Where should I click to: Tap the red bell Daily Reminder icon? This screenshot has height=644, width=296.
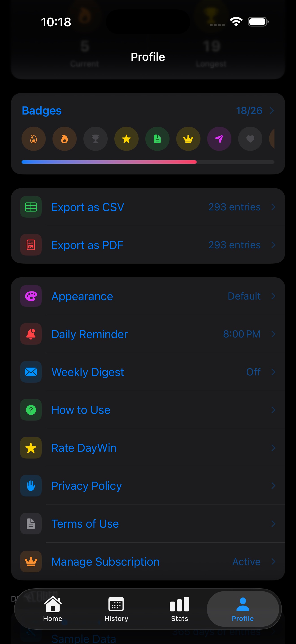(x=31, y=334)
